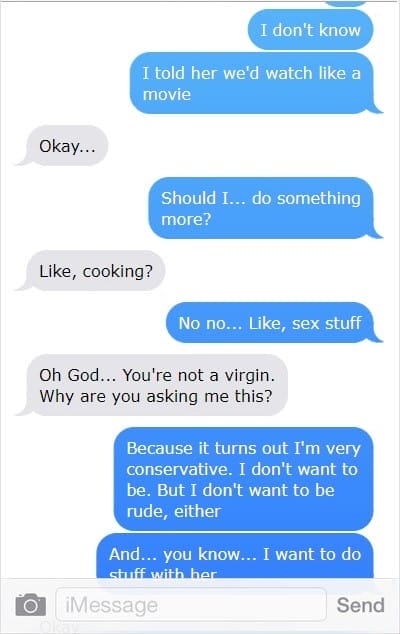400x634 pixels.
Task: Tap the "Because it turns out I'm very conservative" message
Action: (x=243, y=479)
